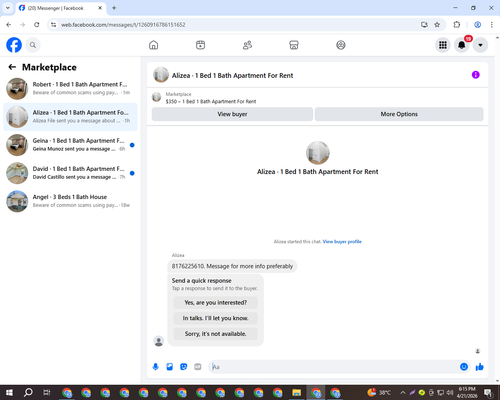Open the GIF picker icon
Screen dimensions: 500x400
[x=198, y=367]
